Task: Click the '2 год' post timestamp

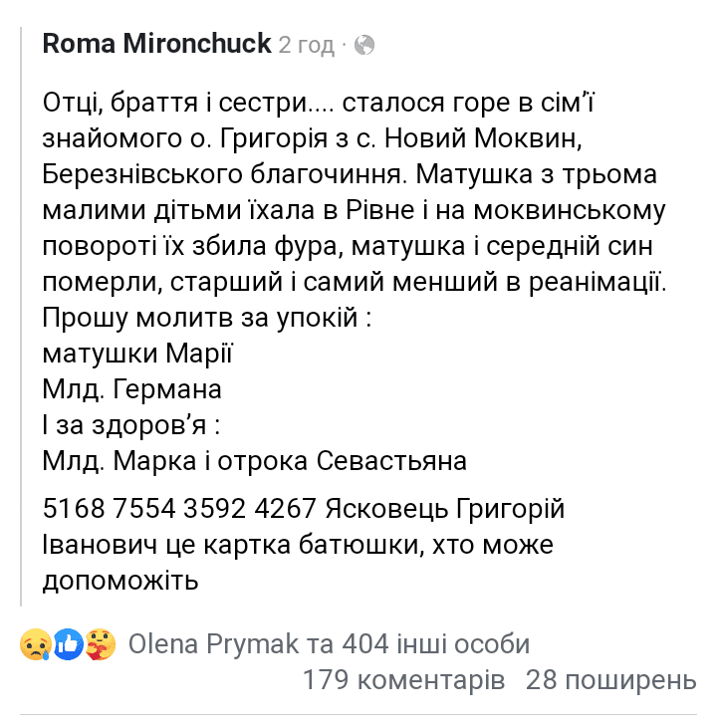Action: 306,46
